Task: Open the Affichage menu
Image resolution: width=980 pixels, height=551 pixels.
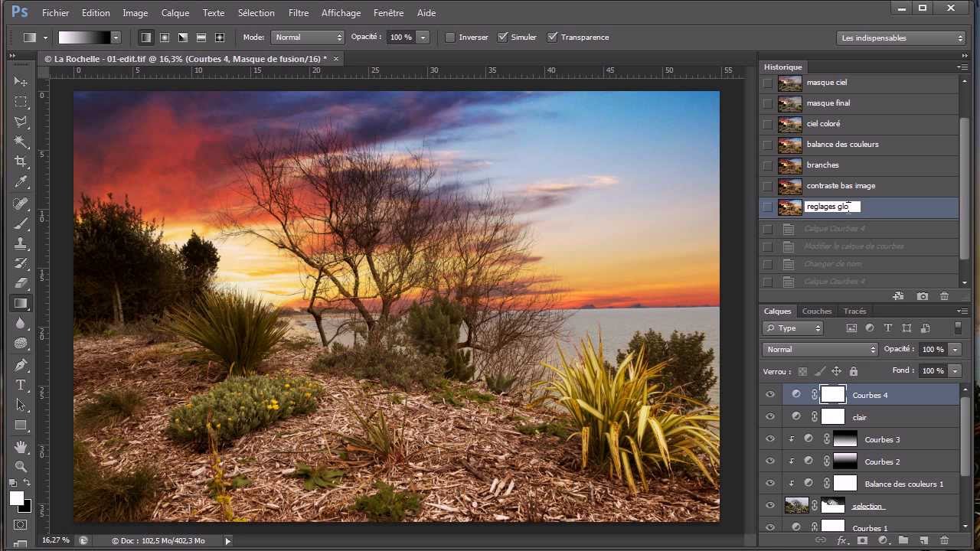Action: pyautogui.click(x=341, y=13)
